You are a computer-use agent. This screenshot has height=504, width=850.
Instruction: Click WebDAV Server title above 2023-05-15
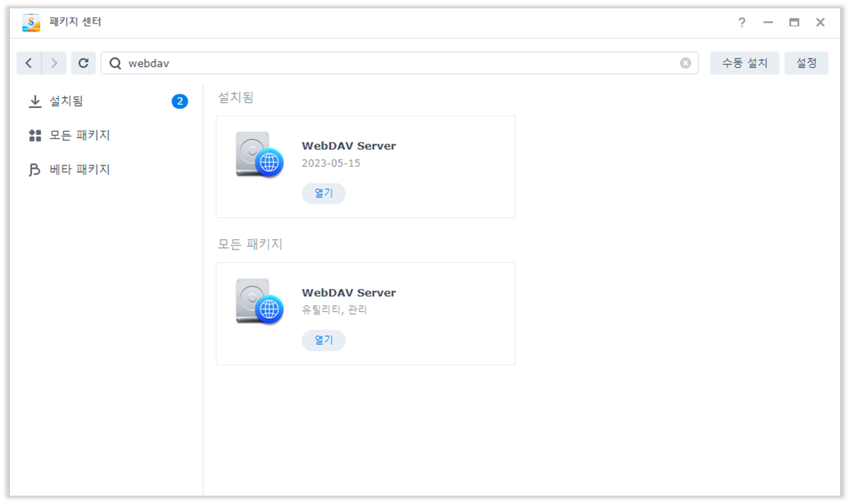click(349, 146)
